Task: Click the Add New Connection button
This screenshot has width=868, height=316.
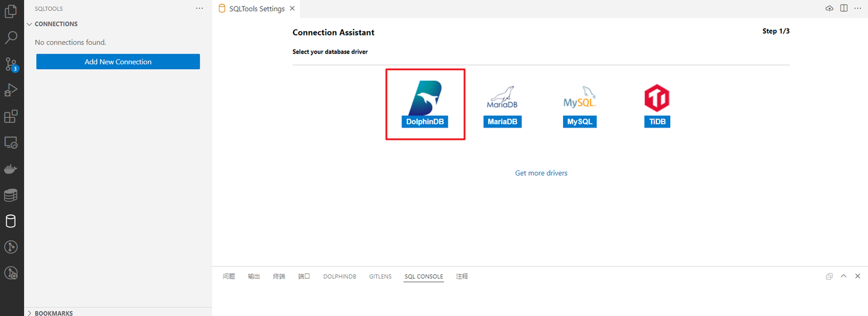Action: coord(118,61)
